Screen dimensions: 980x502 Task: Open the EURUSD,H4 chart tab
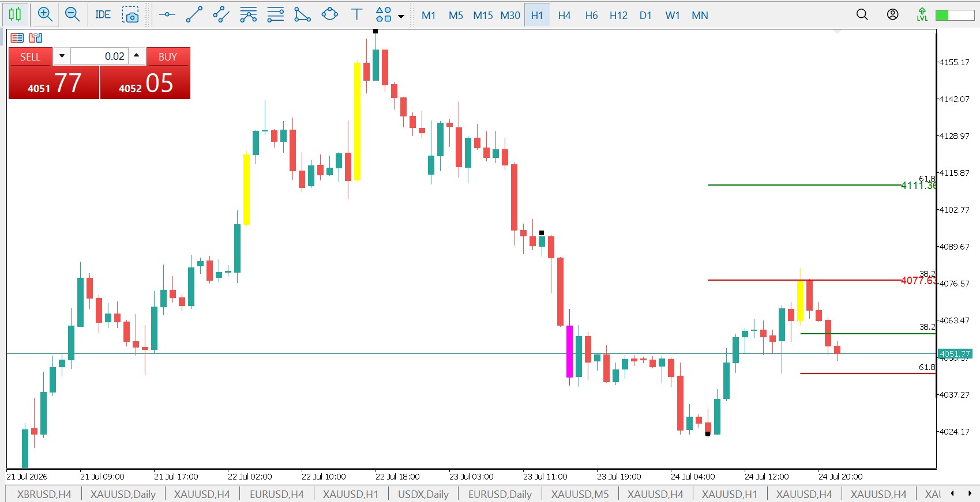[277, 494]
